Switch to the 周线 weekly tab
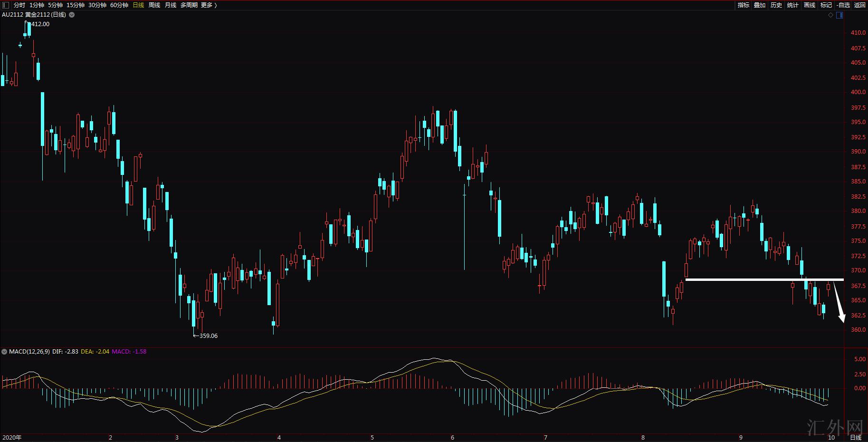Viewport: 868px width, 442px height. (154, 5)
